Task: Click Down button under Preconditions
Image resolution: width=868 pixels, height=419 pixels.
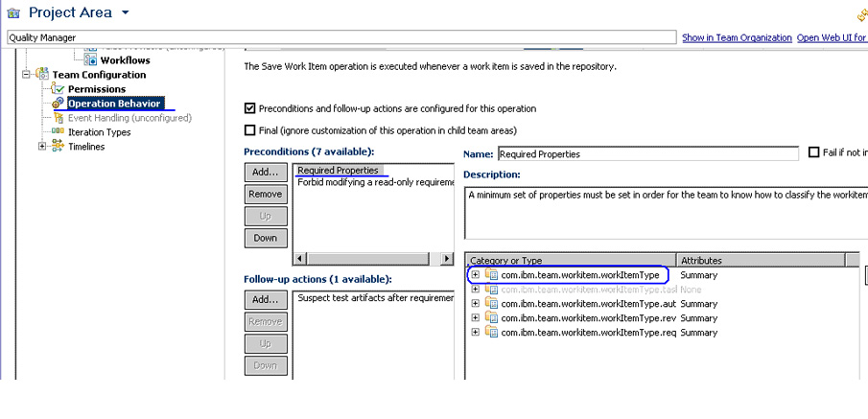Action: pyautogui.click(x=265, y=238)
